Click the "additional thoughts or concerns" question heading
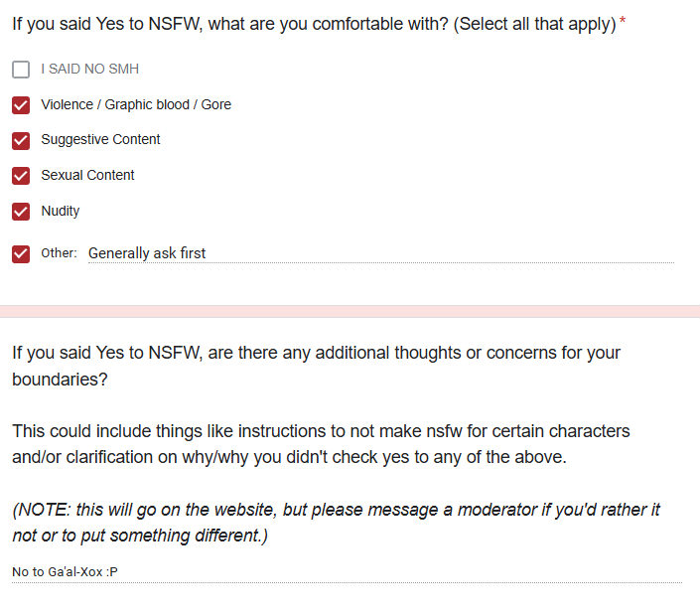The width and height of the screenshot is (700, 615). pyautogui.click(x=316, y=366)
